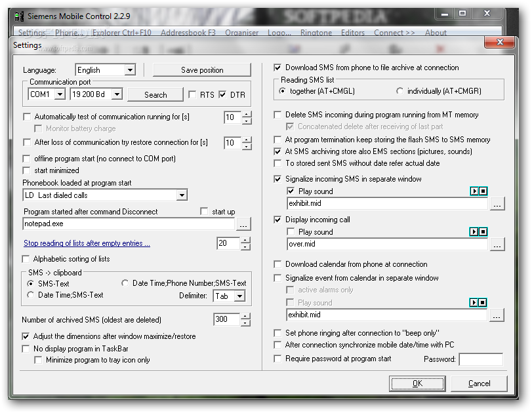The width and height of the screenshot is (532, 413).
Task: Click the Search port button
Action: click(155, 94)
